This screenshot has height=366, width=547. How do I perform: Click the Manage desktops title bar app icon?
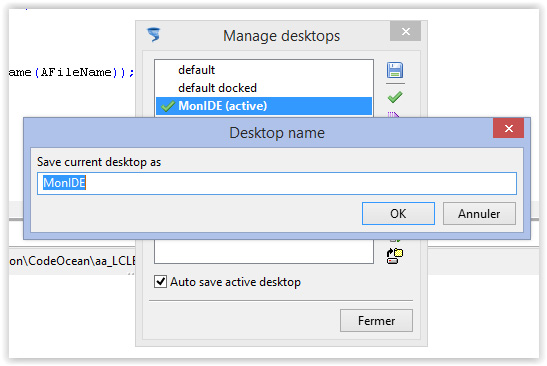click(154, 35)
